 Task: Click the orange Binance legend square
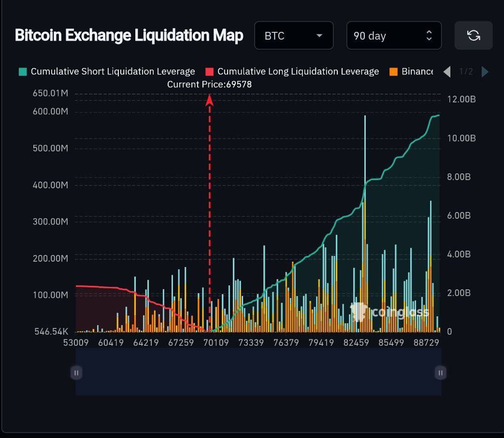point(393,72)
